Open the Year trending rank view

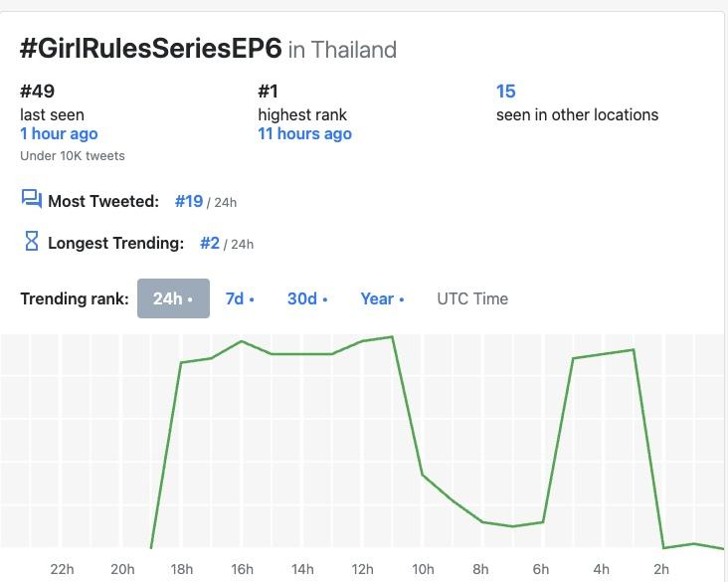coord(382,298)
